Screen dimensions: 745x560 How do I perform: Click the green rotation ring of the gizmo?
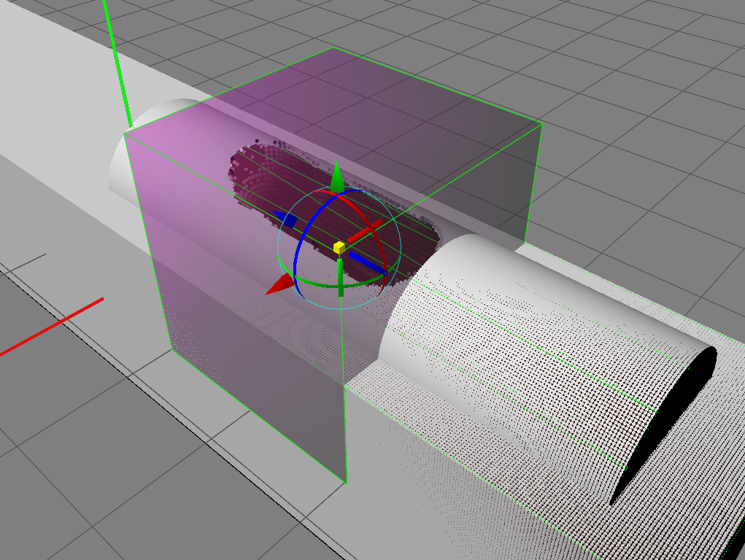[x=340, y=285]
